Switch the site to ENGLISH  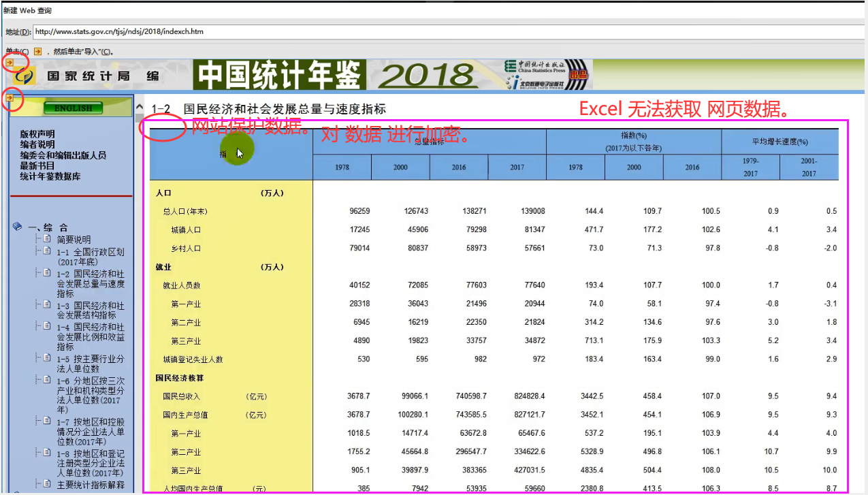pyautogui.click(x=73, y=108)
